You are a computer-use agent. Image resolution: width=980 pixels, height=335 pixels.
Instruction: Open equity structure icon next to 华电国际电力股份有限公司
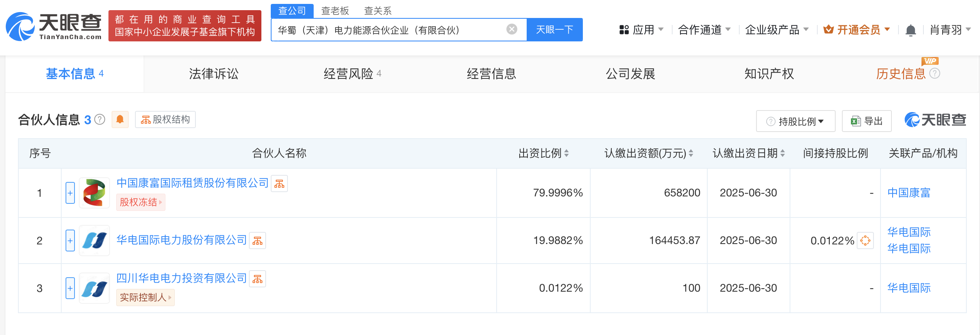pos(257,241)
